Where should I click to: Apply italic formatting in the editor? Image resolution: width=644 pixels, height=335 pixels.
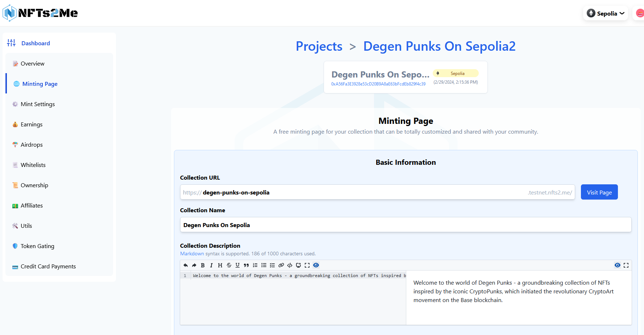(x=211, y=265)
